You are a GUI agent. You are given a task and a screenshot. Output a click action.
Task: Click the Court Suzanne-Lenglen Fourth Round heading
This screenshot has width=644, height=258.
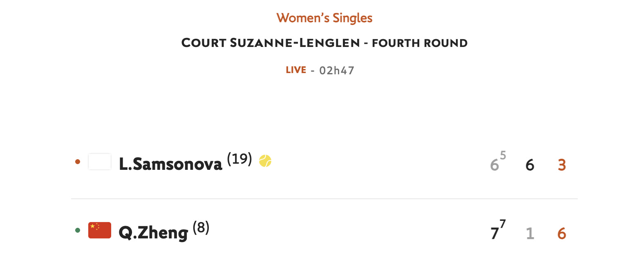click(324, 43)
